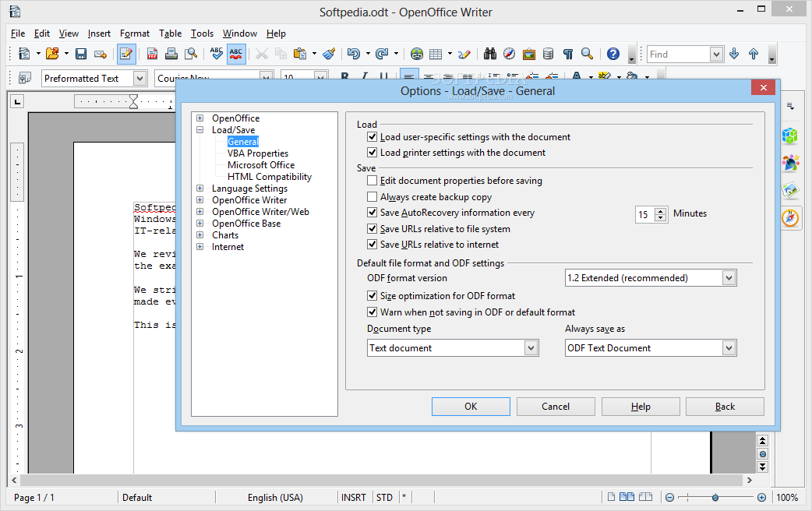
Task: Toggle Nonprinting Characters paragraph icon
Action: [568, 54]
